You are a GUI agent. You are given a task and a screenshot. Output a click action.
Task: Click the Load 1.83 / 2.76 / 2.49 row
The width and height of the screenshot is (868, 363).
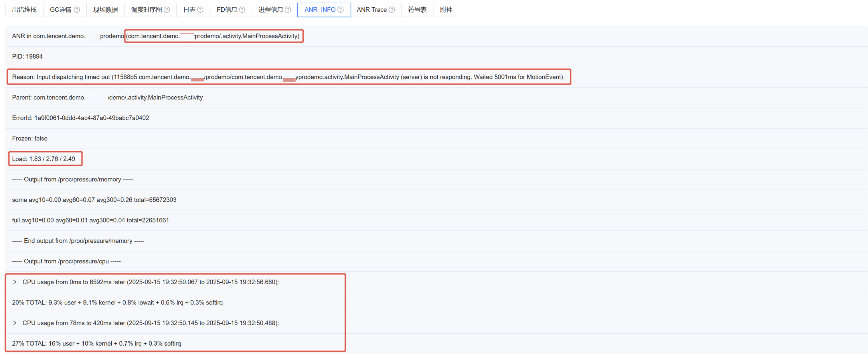pyautogui.click(x=43, y=159)
